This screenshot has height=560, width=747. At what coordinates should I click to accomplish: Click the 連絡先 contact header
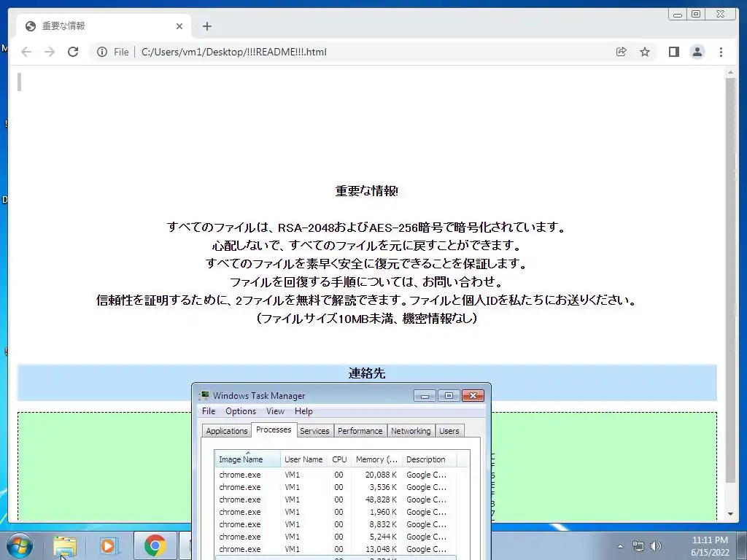click(367, 373)
